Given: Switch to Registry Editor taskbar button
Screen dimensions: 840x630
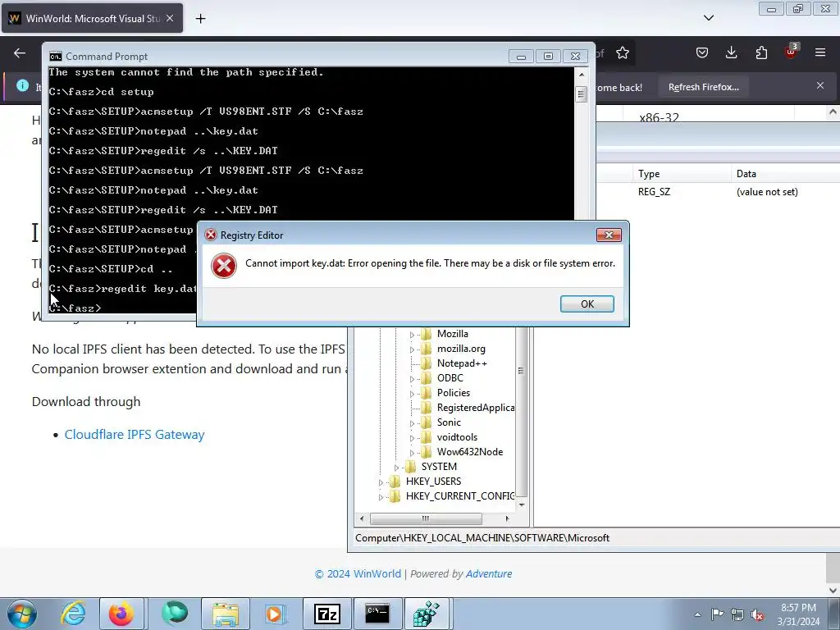Looking at the screenshot, I should [x=427, y=614].
